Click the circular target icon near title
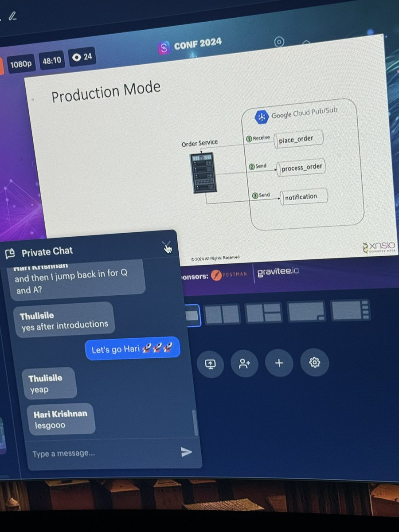 (x=279, y=42)
